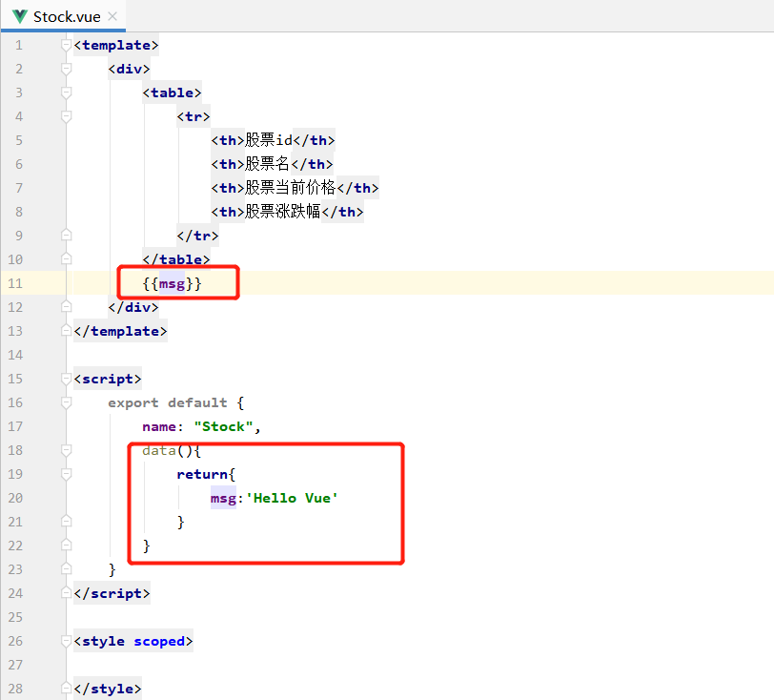Collapse the <style scoped> block at line 26
This screenshot has height=700, width=774.
(x=66, y=641)
